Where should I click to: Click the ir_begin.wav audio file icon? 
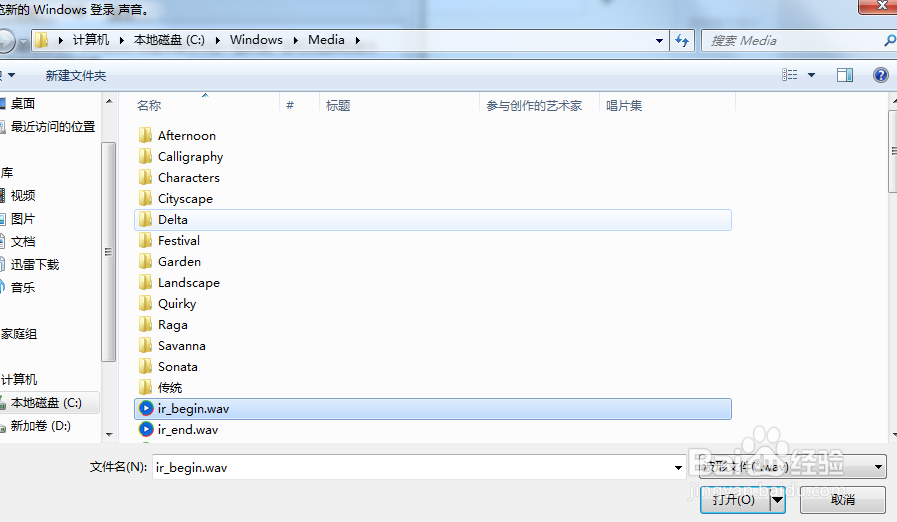[146, 409]
